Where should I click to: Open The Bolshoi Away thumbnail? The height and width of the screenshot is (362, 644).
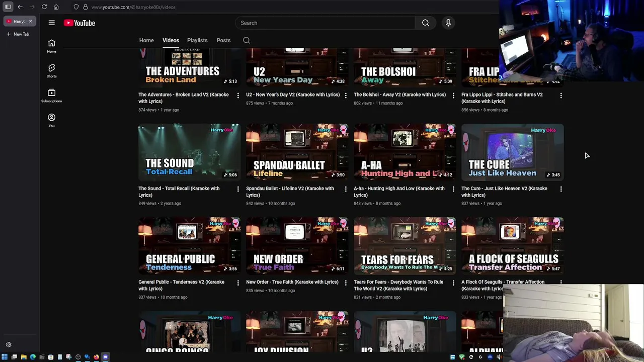click(405, 68)
